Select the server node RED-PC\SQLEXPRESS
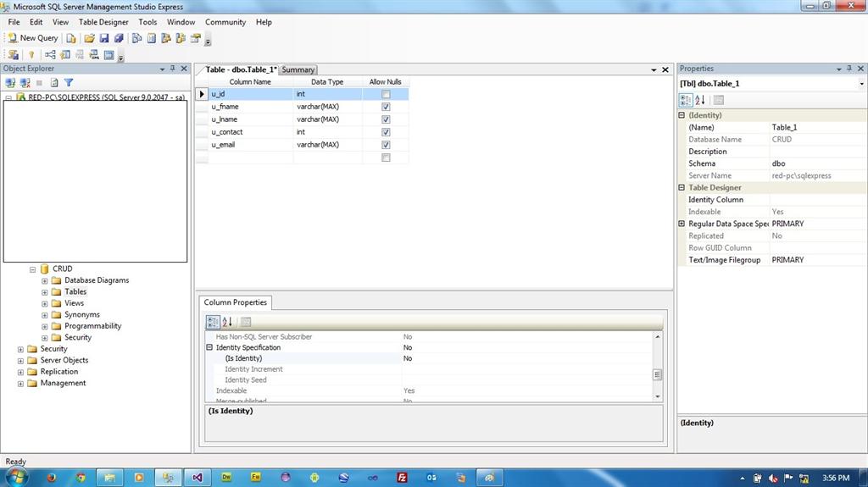This screenshot has width=868, height=487. pos(106,97)
